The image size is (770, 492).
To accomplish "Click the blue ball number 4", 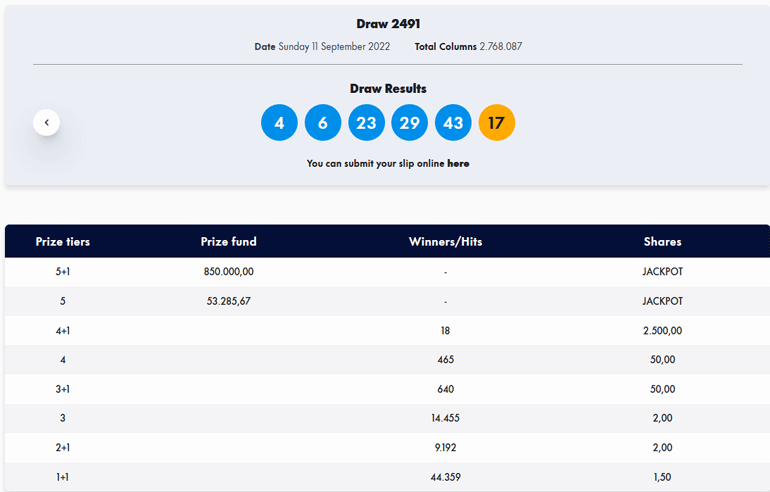I will [279, 123].
